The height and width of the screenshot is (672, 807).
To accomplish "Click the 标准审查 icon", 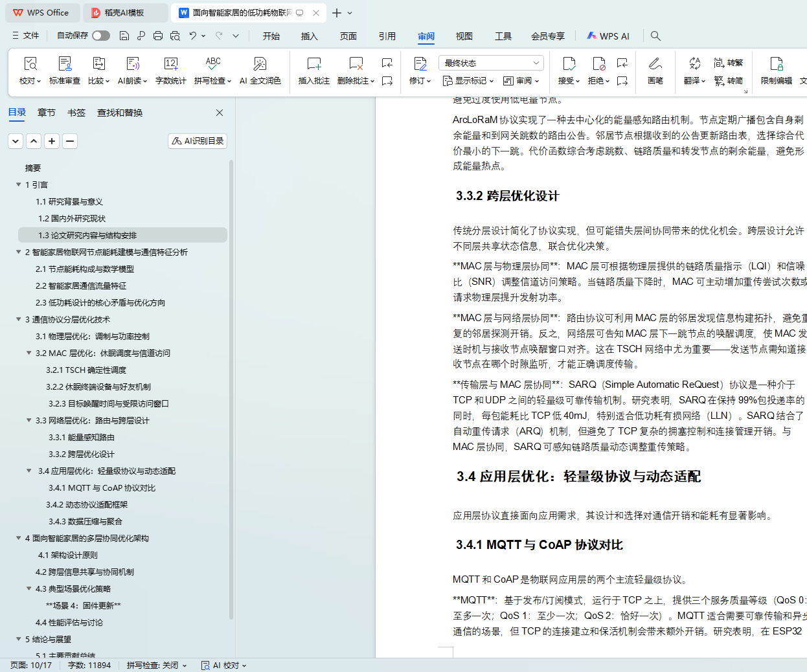I will pyautogui.click(x=65, y=64).
